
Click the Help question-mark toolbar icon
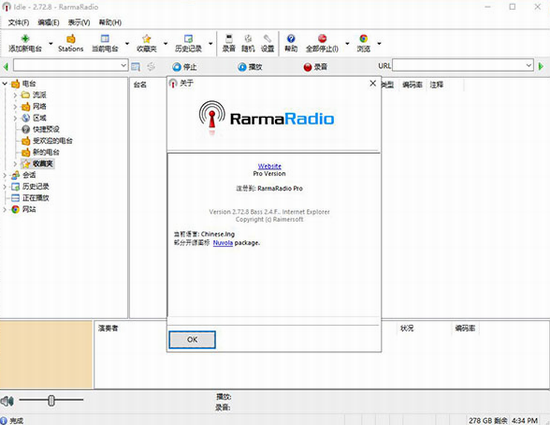[291, 39]
